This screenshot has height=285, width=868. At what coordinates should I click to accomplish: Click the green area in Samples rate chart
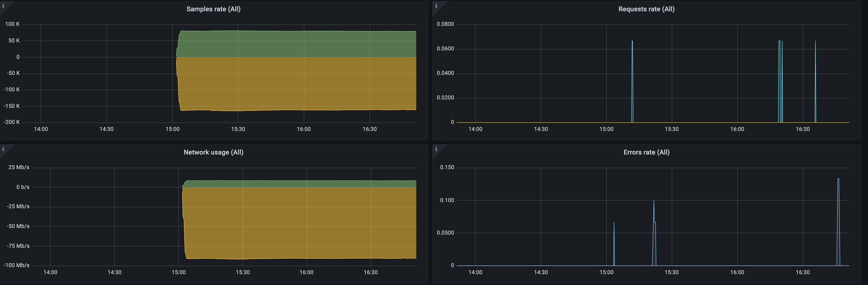click(296, 44)
